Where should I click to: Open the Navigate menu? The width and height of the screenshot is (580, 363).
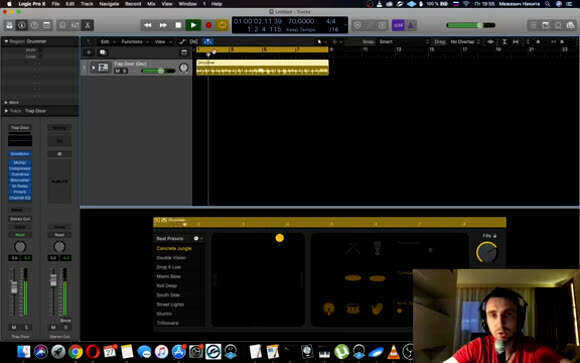point(109,4)
